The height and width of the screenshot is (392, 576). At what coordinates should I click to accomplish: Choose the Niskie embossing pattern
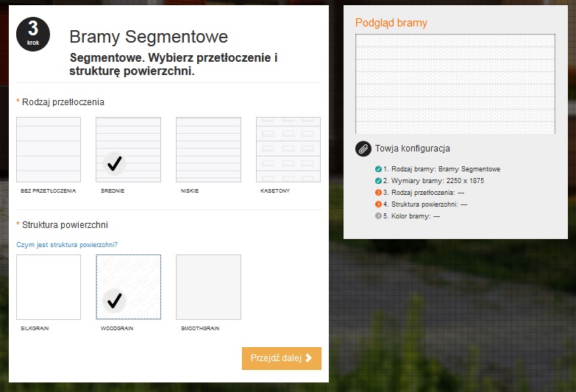pyautogui.click(x=208, y=149)
